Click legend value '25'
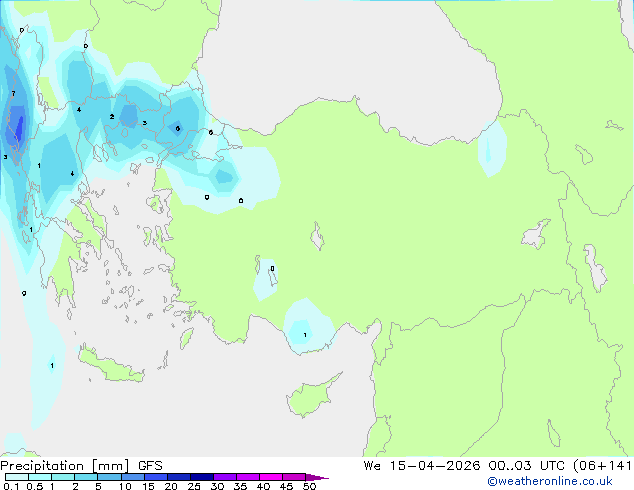The width and height of the screenshot is (634, 490). click(194, 486)
